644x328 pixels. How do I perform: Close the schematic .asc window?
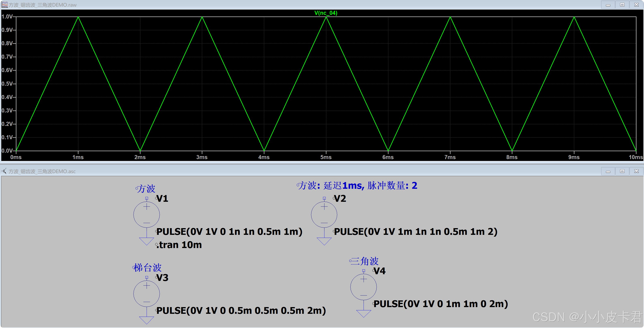coord(636,171)
